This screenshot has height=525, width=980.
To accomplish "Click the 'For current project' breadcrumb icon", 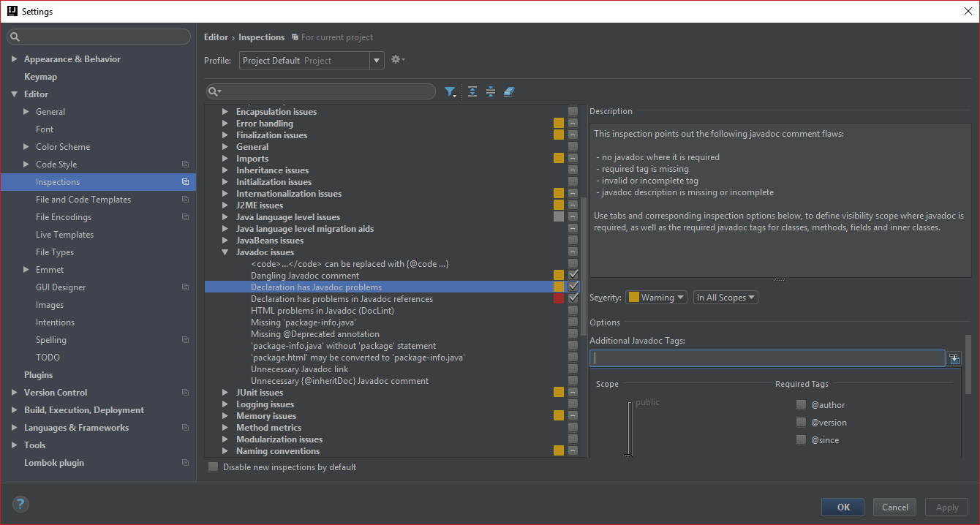I will (x=293, y=37).
